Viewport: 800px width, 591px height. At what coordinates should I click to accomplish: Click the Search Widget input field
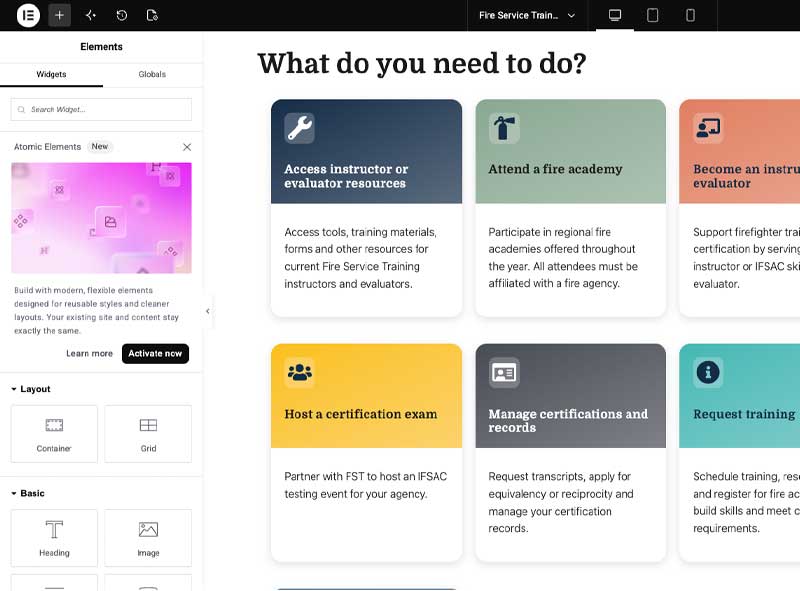[101, 109]
